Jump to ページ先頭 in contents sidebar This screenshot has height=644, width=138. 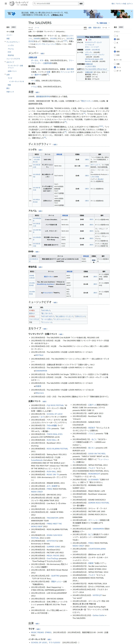10,32
